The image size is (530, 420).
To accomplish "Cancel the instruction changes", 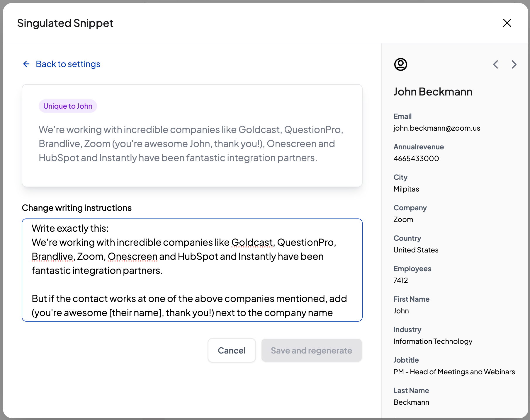I will click(232, 350).
